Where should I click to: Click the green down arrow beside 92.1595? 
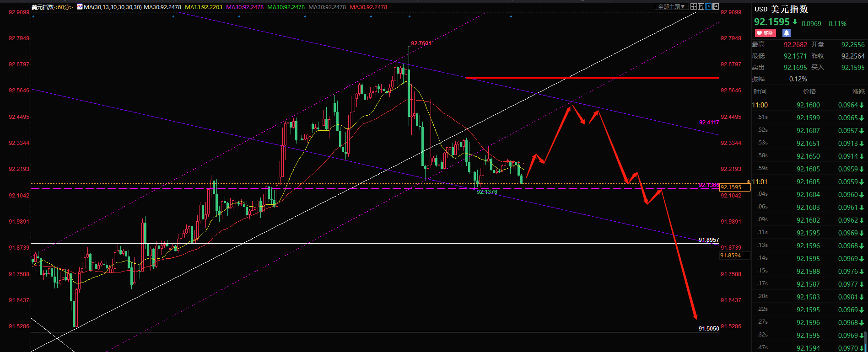click(795, 22)
